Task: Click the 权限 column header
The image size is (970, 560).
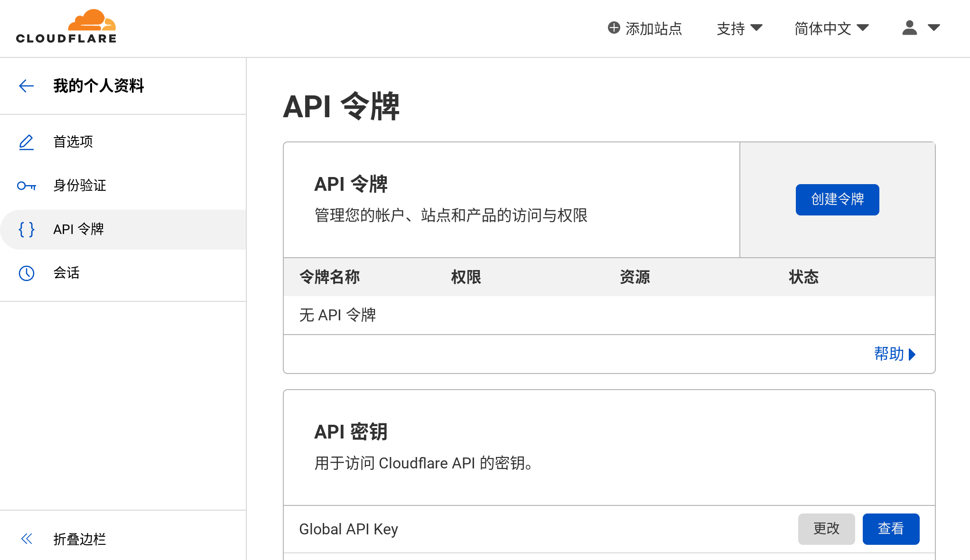Action: click(466, 277)
